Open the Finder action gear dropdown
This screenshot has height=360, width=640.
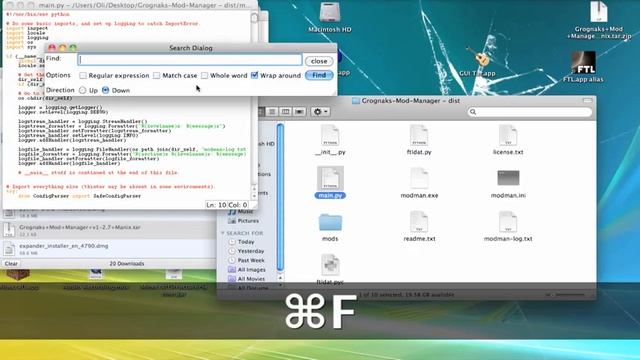point(320,111)
